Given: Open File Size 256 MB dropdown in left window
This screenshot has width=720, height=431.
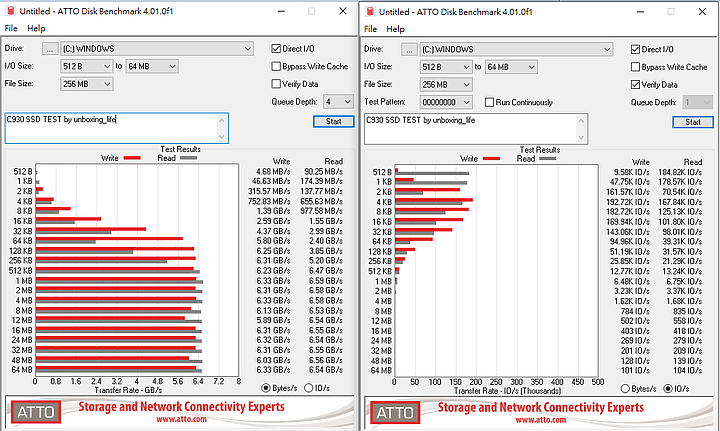Looking at the screenshot, I should click(x=86, y=84).
